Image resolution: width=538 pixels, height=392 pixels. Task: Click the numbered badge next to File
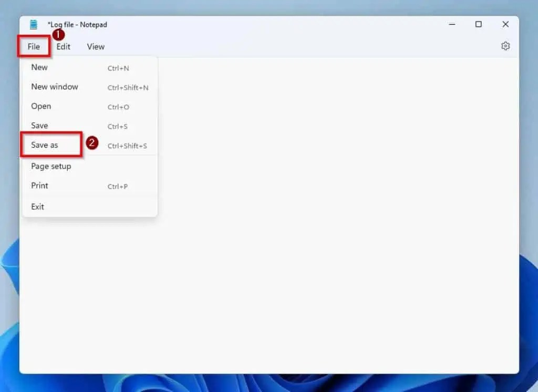[58, 35]
